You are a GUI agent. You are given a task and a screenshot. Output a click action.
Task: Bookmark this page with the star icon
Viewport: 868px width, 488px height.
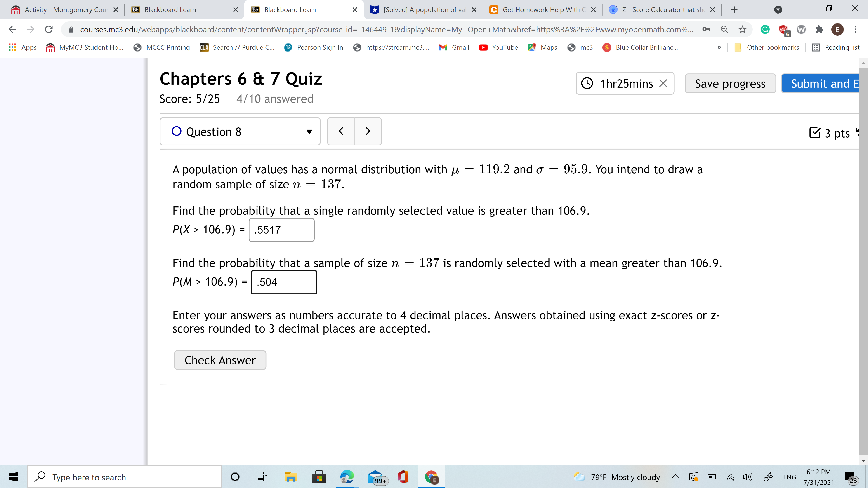pos(742,30)
